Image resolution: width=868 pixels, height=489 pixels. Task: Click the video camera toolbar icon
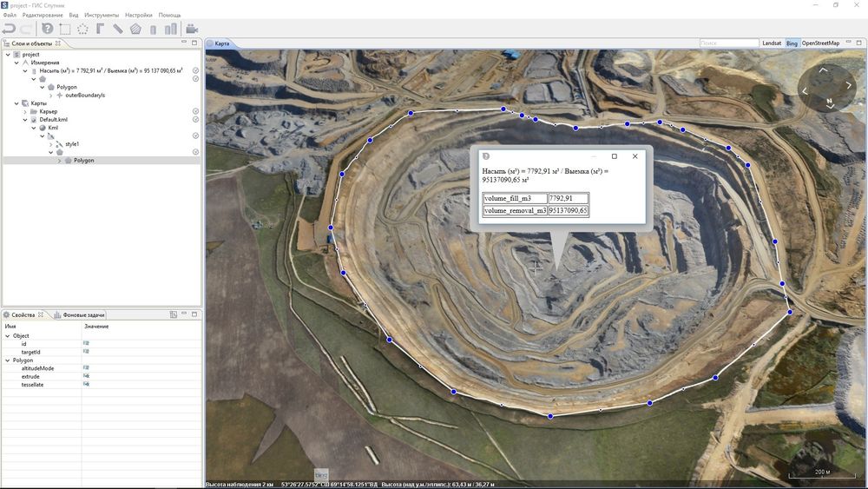[192, 29]
